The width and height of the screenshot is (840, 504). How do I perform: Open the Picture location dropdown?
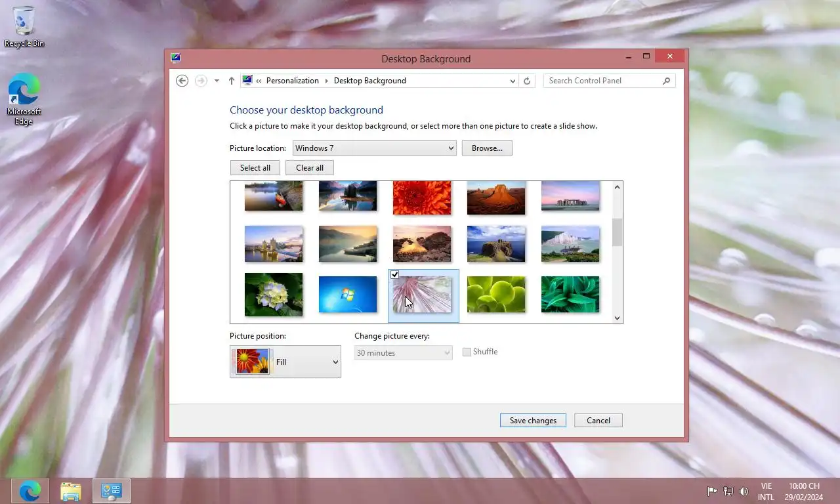[x=374, y=148]
